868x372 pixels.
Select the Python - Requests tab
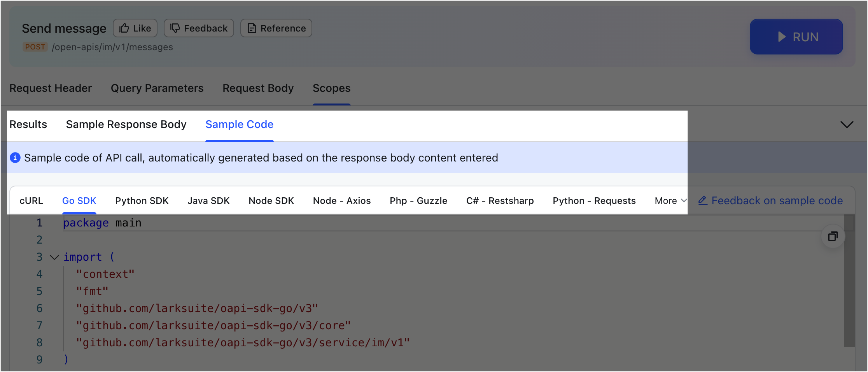click(594, 201)
